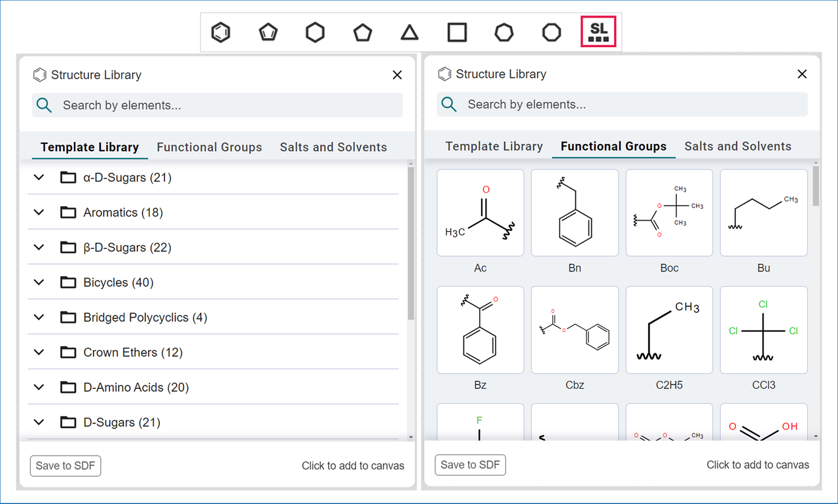Add the Boc functional group thumbnail
This screenshot has height=504, width=838.
tap(669, 213)
